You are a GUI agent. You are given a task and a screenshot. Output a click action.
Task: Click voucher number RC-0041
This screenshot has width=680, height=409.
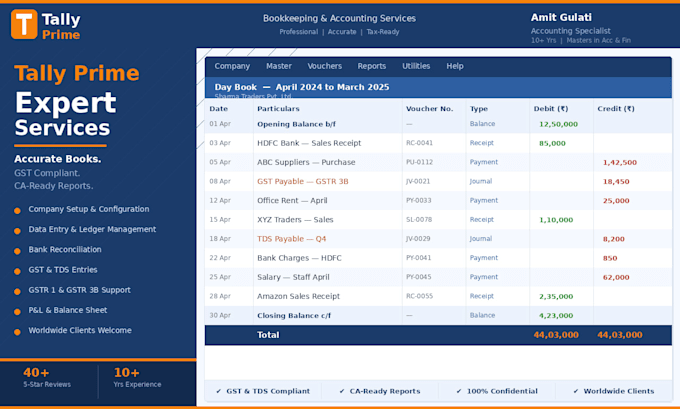419,143
